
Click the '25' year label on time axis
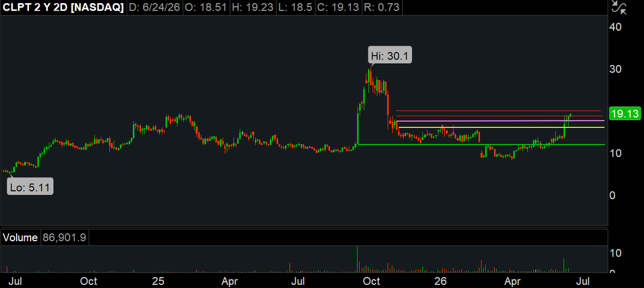point(158,281)
